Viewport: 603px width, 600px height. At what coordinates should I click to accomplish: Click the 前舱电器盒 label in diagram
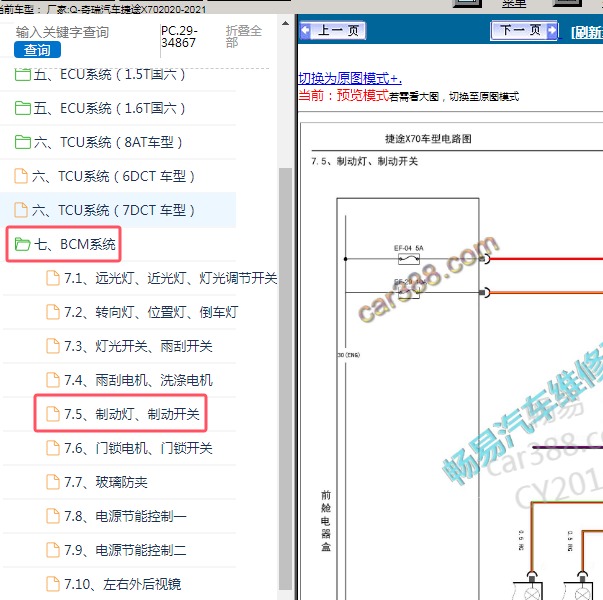[326, 521]
